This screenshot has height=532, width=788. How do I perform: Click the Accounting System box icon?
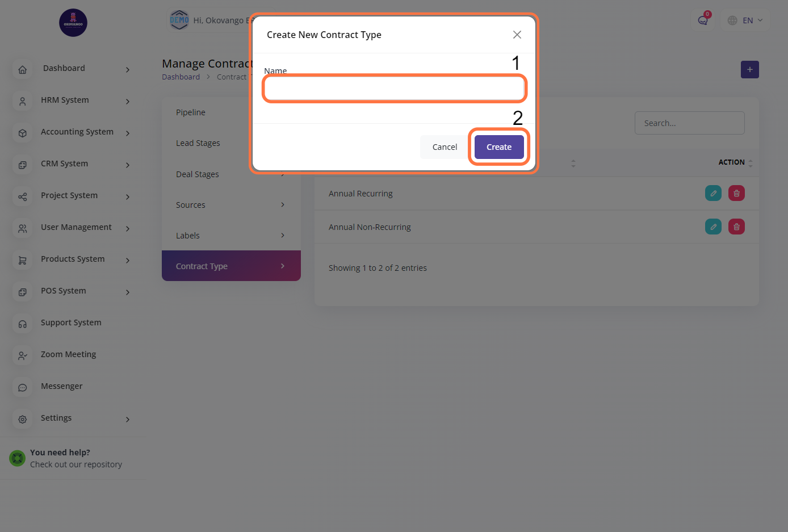(x=23, y=133)
